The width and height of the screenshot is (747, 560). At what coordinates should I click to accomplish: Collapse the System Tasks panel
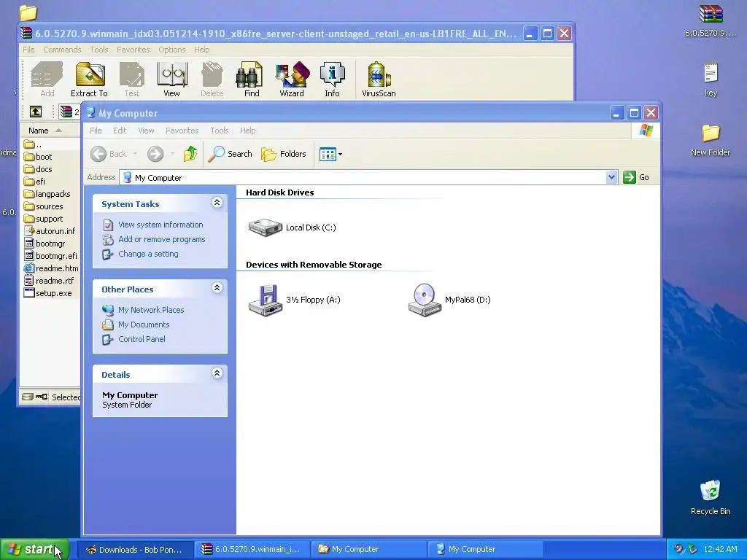[x=217, y=203]
